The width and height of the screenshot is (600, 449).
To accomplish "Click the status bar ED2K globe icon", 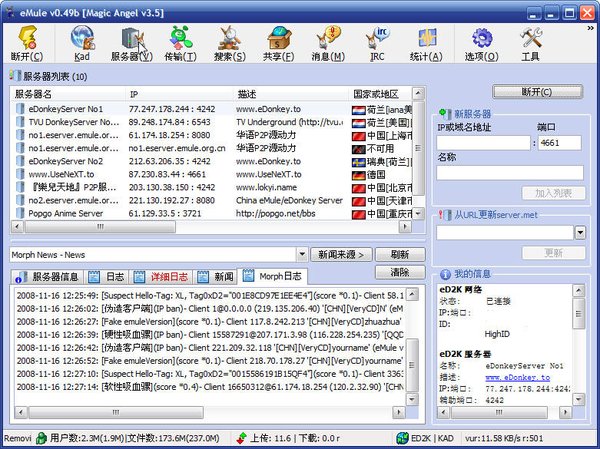I will click(402, 438).
